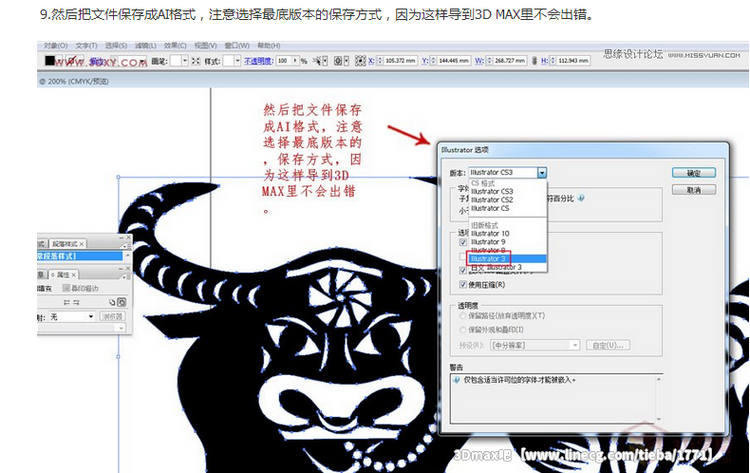Open the 预设(R) preset dropdown
Image resolution: width=750 pixels, height=473 pixels.
coord(535,345)
